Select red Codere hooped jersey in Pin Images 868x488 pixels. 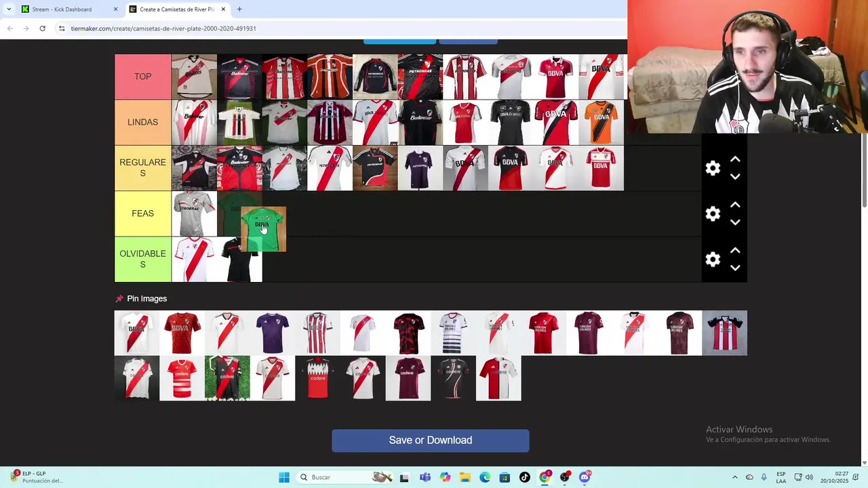pos(182,378)
